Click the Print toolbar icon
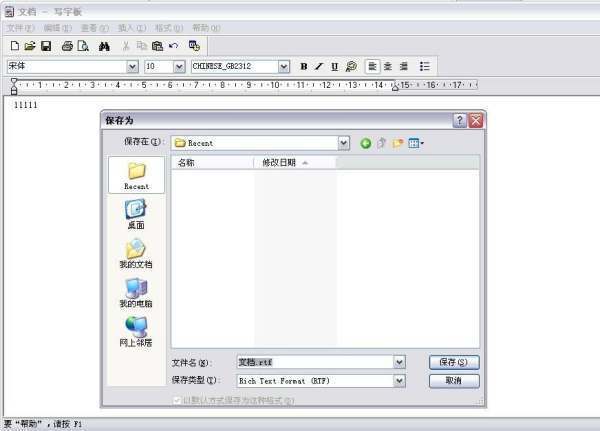600x431 pixels. pos(67,46)
